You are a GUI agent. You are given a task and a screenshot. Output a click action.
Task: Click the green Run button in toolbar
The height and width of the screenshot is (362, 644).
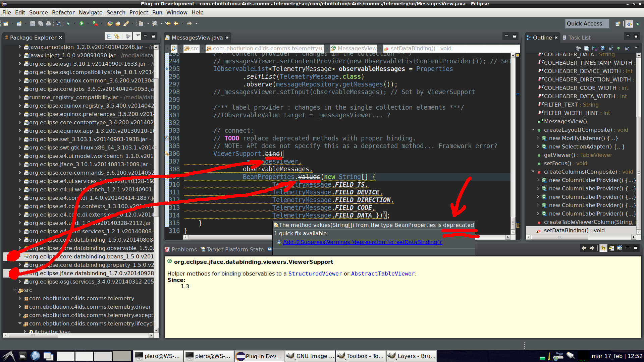81,23
